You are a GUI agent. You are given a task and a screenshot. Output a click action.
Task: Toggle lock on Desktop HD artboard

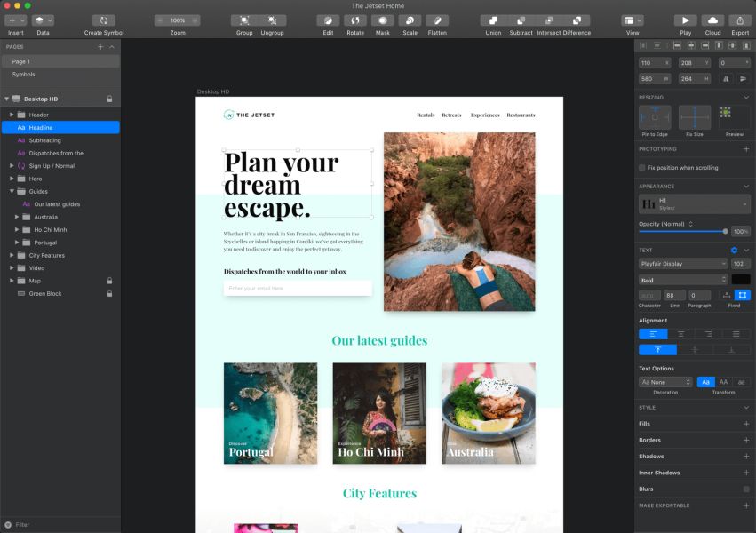pyautogui.click(x=109, y=99)
